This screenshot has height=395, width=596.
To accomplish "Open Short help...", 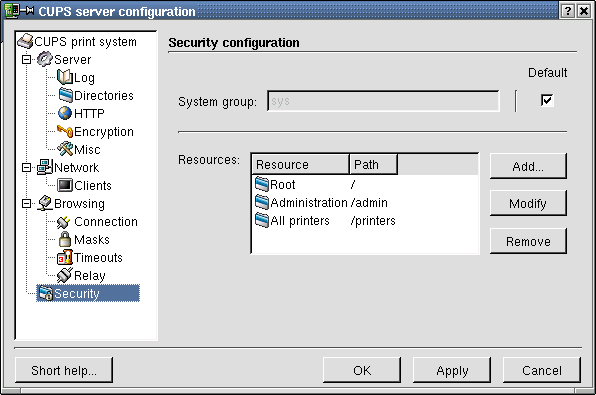I will [x=64, y=370].
